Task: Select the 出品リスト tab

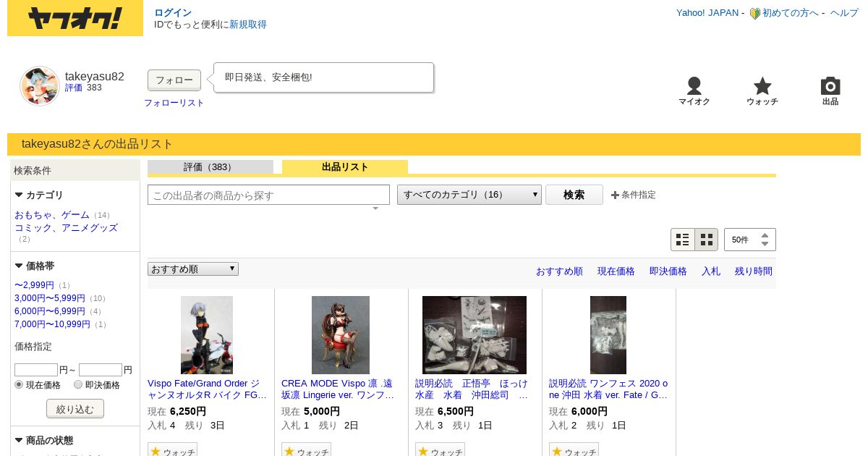Action: point(345,167)
